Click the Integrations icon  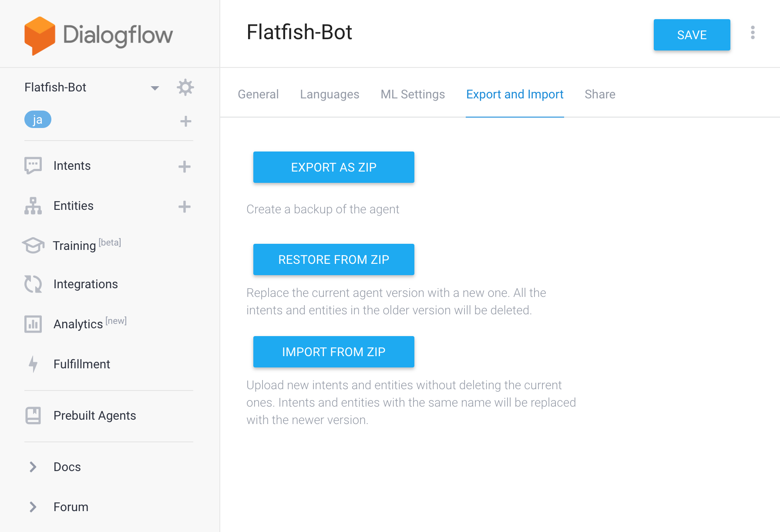tap(33, 284)
